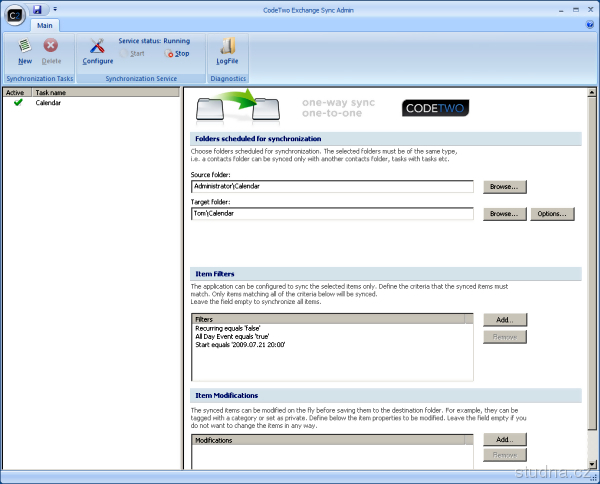The image size is (600, 484).
Task: Stop the synchronization service
Action: (177, 54)
